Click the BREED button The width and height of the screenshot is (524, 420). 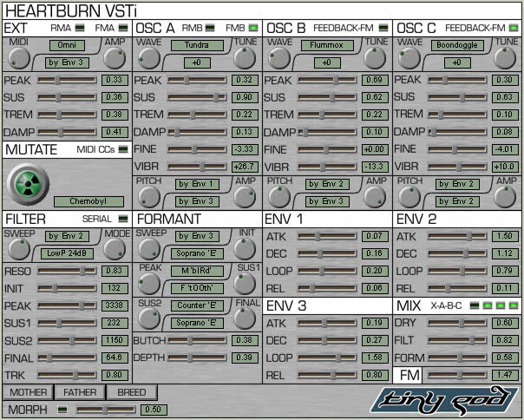pyautogui.click(x=132, y=392)
